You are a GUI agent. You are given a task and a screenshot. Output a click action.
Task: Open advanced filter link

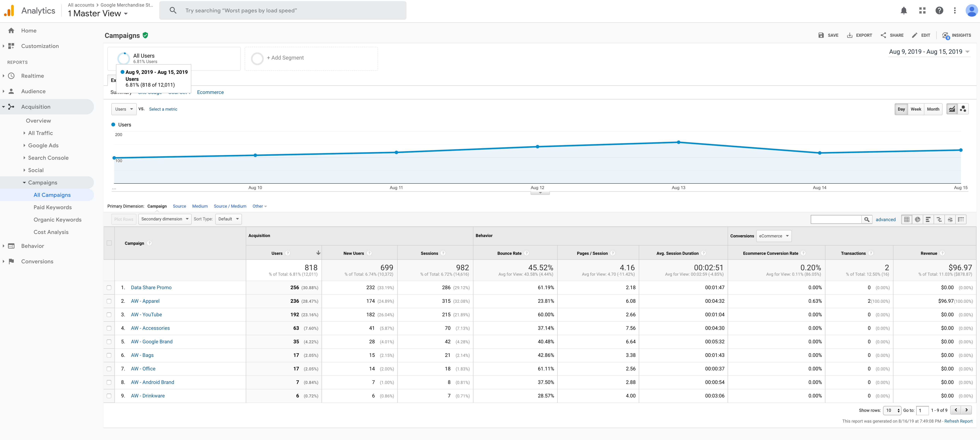click(885, 220)
